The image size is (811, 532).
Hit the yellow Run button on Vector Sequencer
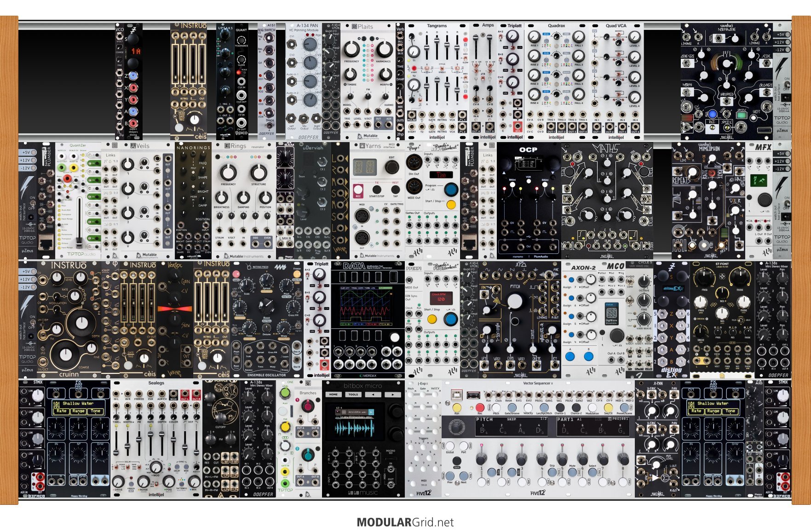click(457, 407)
